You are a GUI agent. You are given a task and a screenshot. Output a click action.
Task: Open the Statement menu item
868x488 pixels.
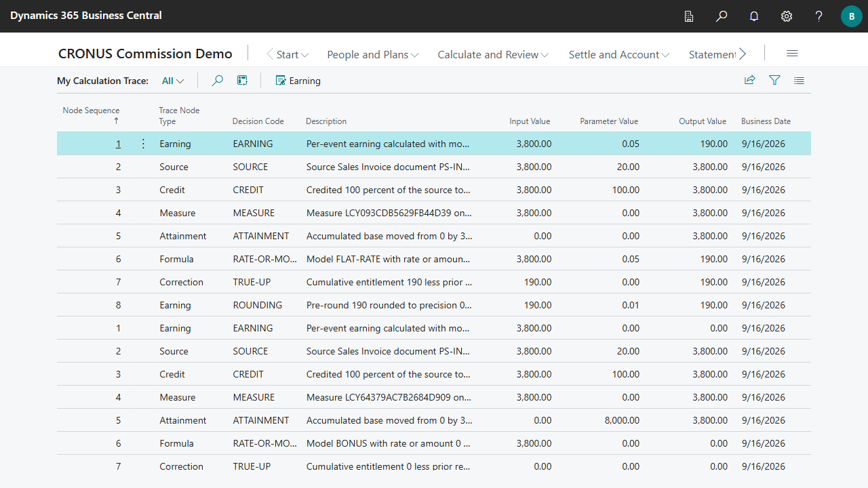click(712, 54)
